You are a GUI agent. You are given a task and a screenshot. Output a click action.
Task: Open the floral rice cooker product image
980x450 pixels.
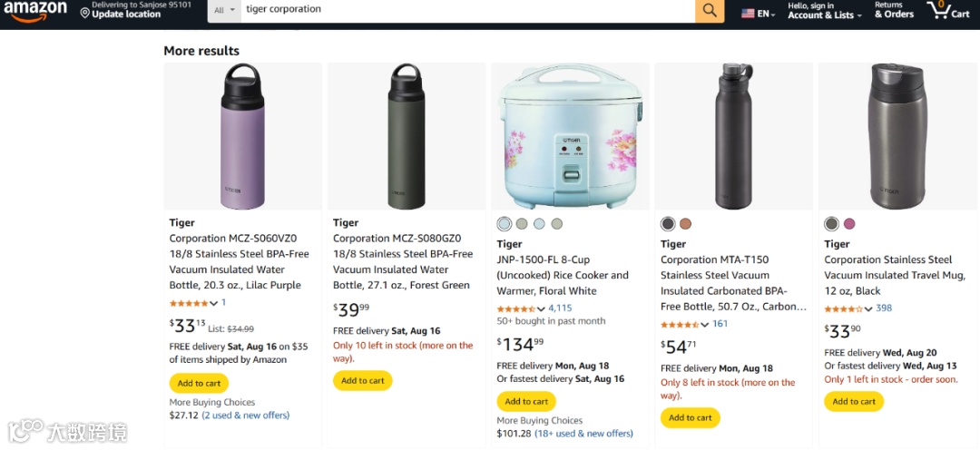click(x=570, y=136)
